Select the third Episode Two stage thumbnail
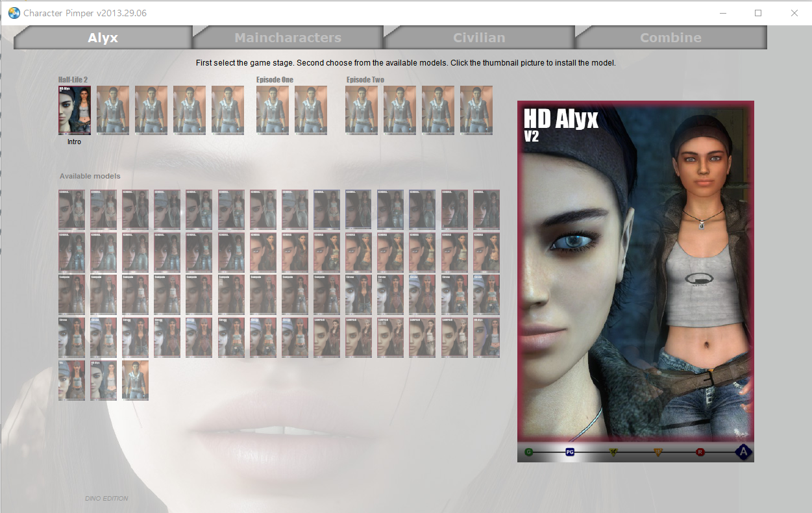Image resolution: width=812 pixels, height=513 pixels. (438, 110)
